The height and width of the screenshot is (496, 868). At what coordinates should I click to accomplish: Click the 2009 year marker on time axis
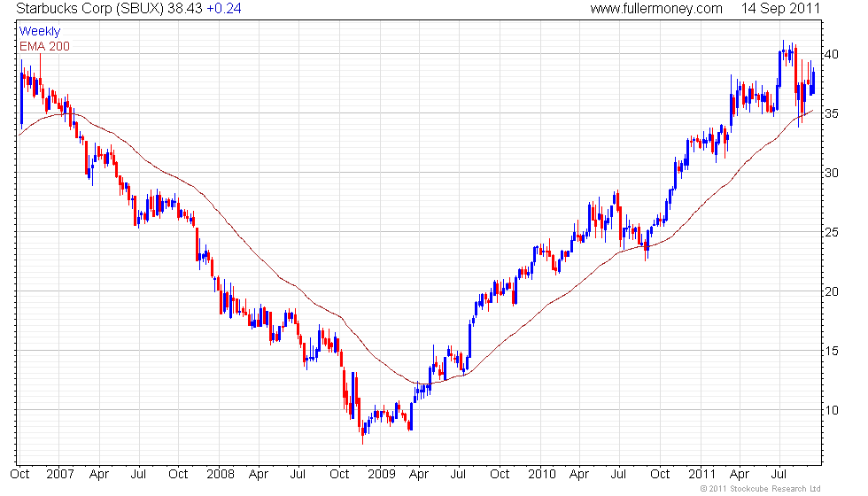click(x=381, y=474)
